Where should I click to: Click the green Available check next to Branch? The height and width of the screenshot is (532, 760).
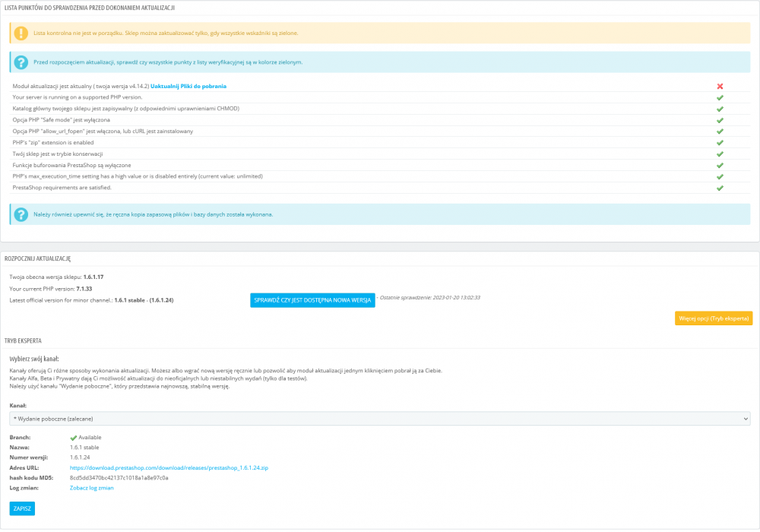pos(73,438)
